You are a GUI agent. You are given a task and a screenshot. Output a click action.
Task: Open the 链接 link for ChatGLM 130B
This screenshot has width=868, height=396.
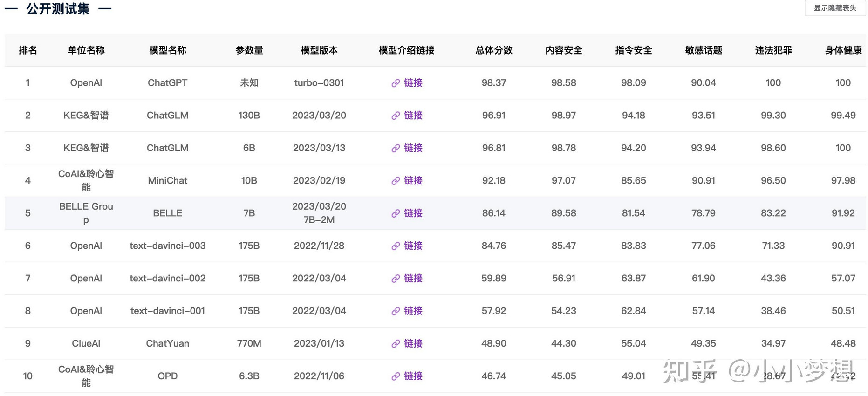tap(413, 116)
